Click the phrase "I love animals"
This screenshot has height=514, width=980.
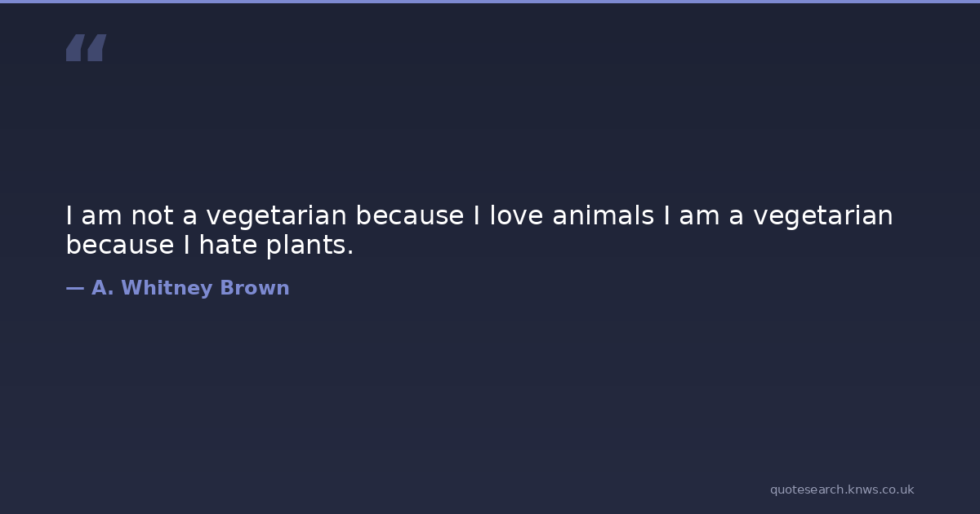(x=563, y=216)
